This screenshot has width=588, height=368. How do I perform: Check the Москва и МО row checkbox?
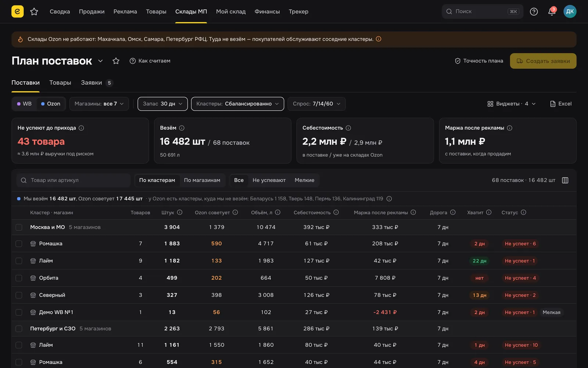click(x=19, y=227)
